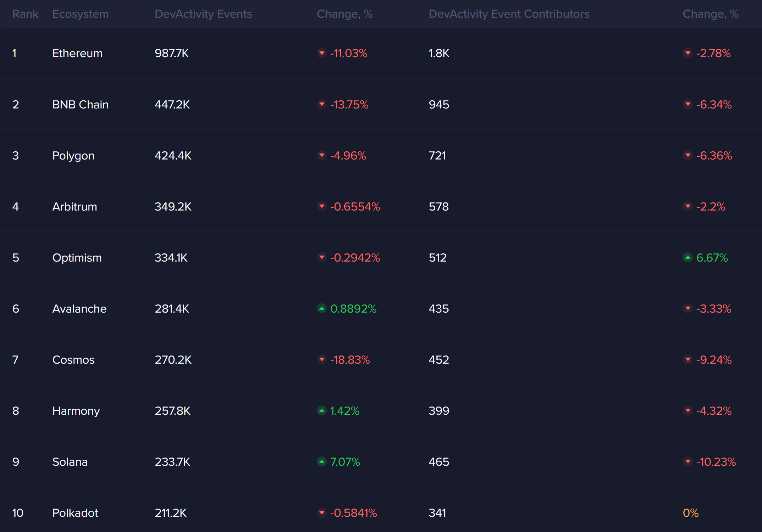
Task: Click Avalanche's 281.4K events value
Action: (x=172, y=309)
